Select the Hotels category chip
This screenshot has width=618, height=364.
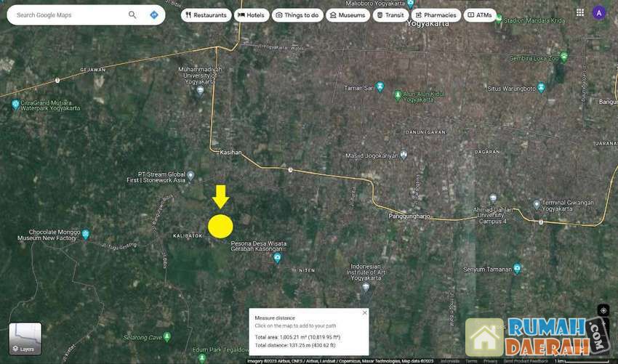pos(251,15)
